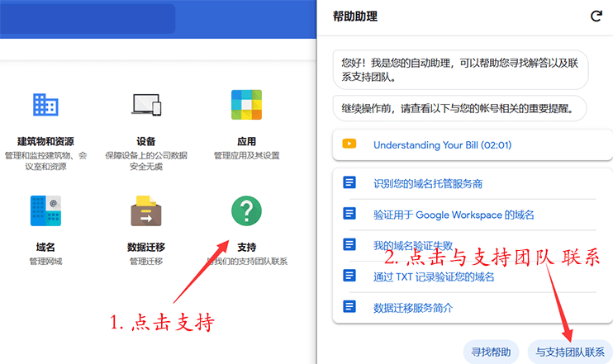This screenshot has width=613, height=364.
Task: Open the 建筑物和资源 buildings icon
Action: pyautogui.click(x=45, y=105)
